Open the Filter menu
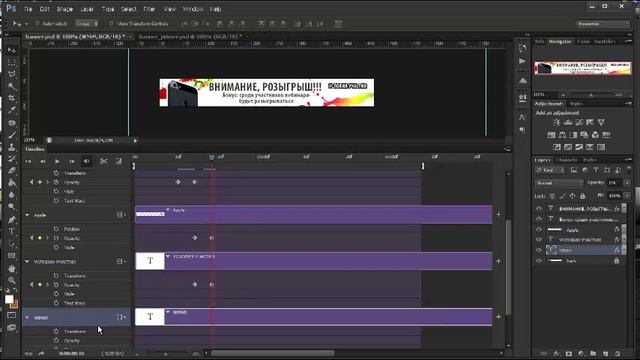Viewport: 640px width, 360px height. click(149, 9)
